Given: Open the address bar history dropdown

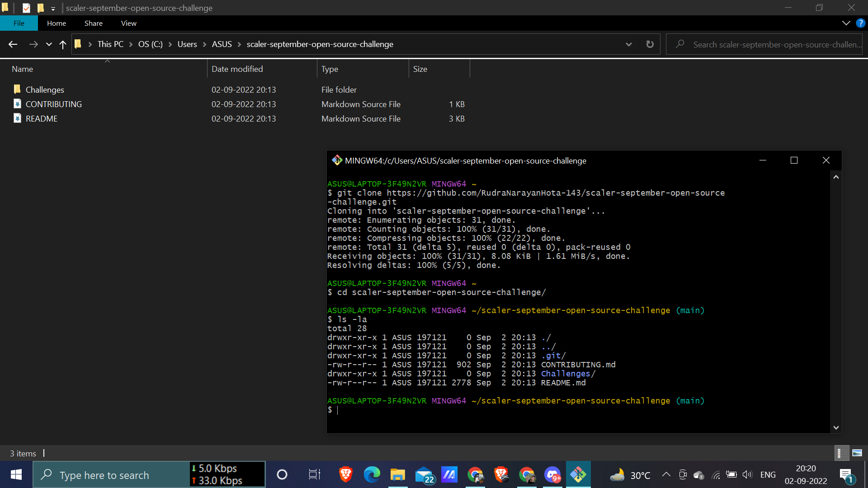Looking at the screenshot, I should tap(629, 44).
